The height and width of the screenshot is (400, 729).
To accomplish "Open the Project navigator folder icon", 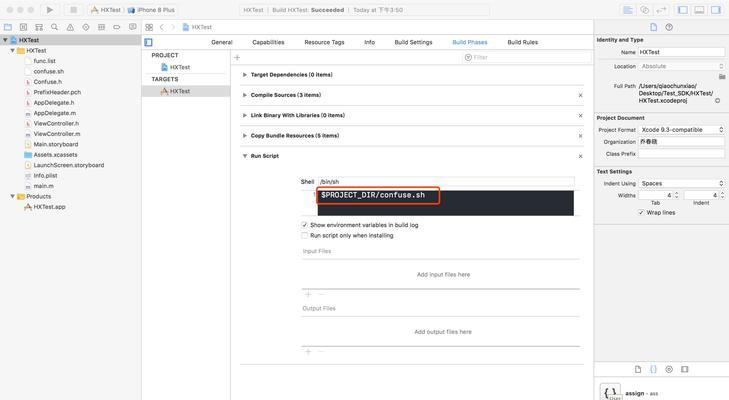I will pyautogui.click(x=8, y=27).
